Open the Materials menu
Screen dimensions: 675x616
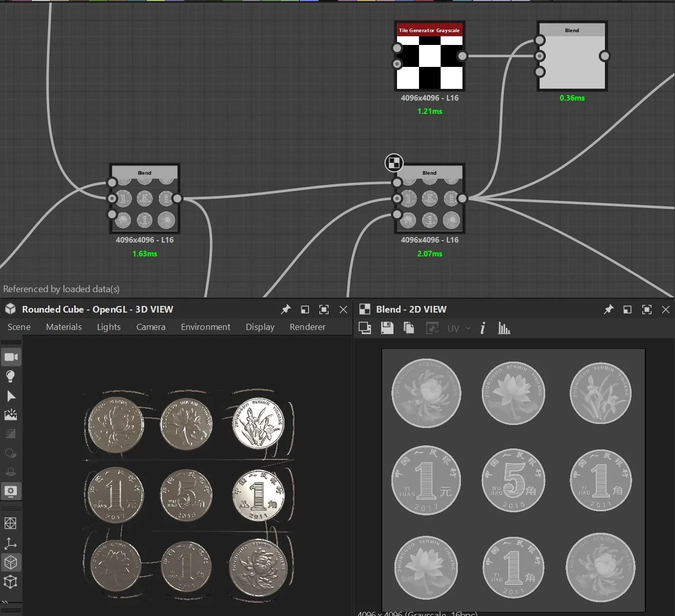[64, 327]
